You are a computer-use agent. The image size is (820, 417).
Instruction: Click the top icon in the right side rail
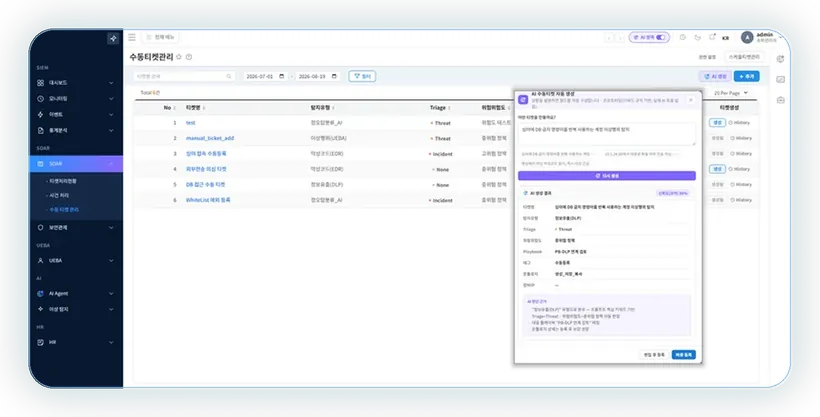click(x=780, y=59)
